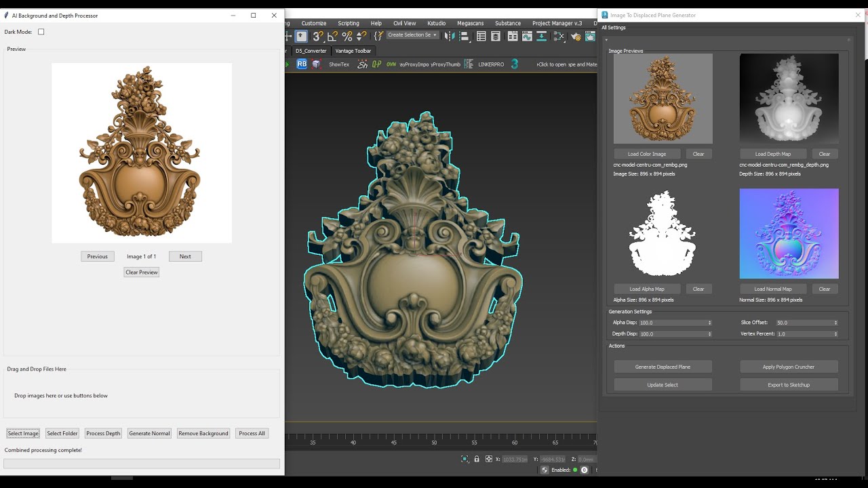Screen dimensions: 868x488
Task: Adjust the Depth Disp spinner arrows
Action: click(710, 333)
